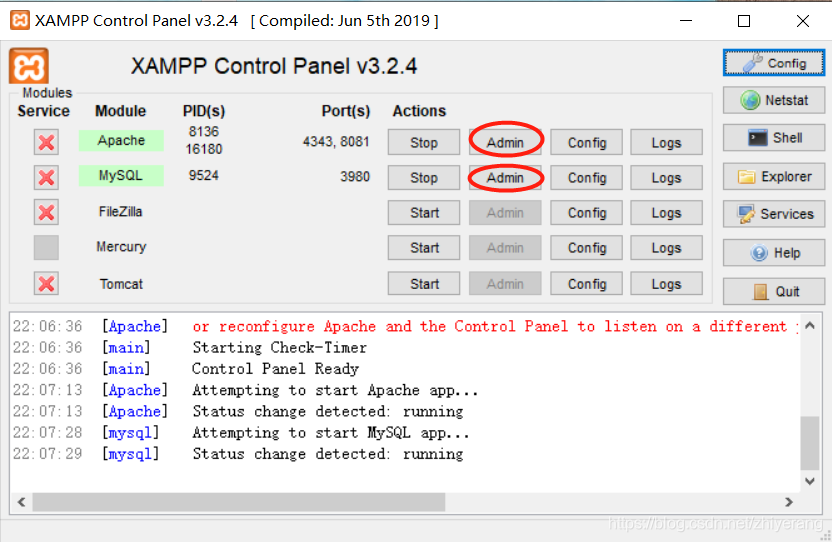Toggle FileZilla service install checkbox
The height and width of the screenshot is (542, 832).
[x=46, y=212]
